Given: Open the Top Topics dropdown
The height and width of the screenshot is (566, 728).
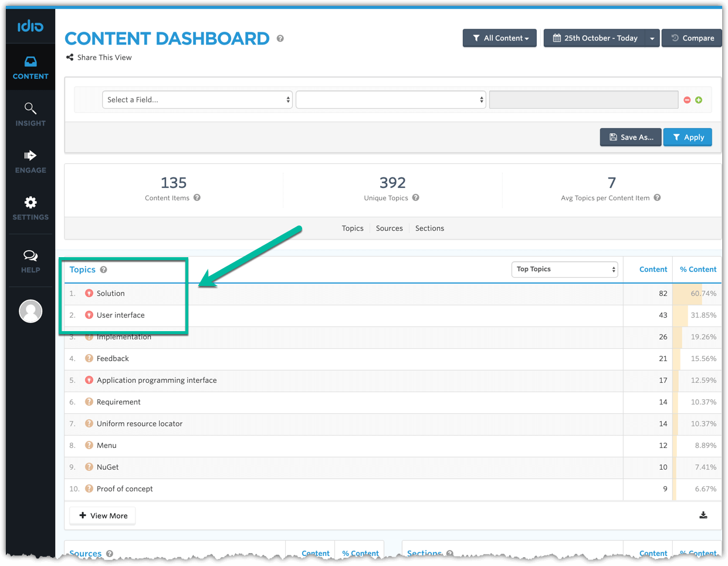Looking at the screenshot, I should point(564,269).
